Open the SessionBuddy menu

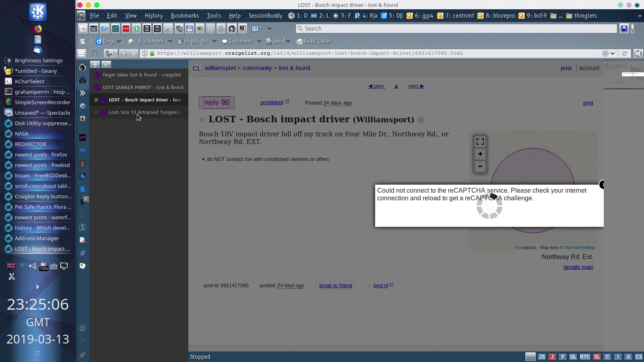pyautogui.click(x=266, y=16)
